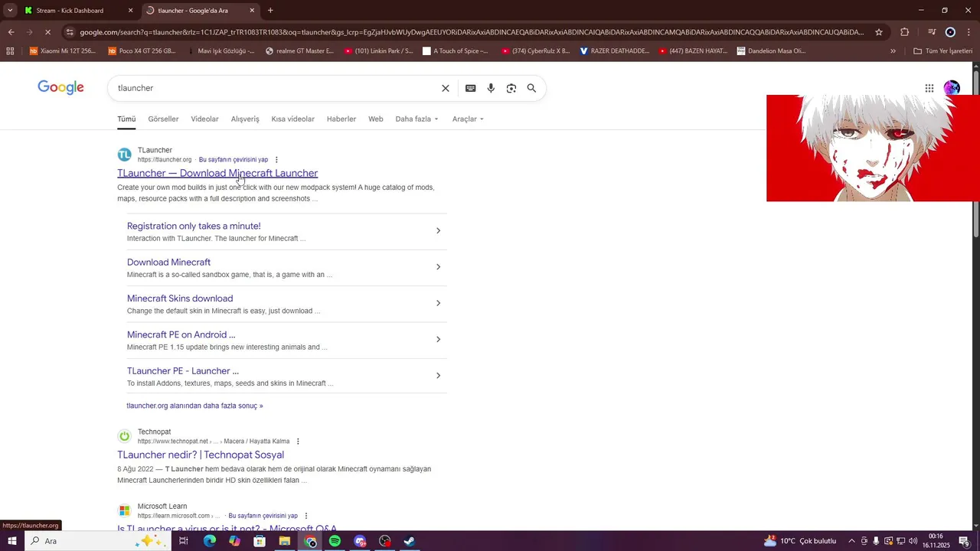Open the RAZER DEATHADDER bookmark
Viewport: 980px width, 551px height.
click(x=614, y=51)
